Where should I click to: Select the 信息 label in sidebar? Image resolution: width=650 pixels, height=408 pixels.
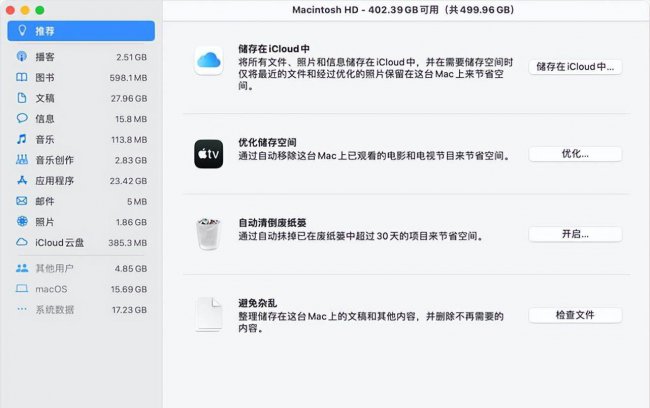point(45,119)
